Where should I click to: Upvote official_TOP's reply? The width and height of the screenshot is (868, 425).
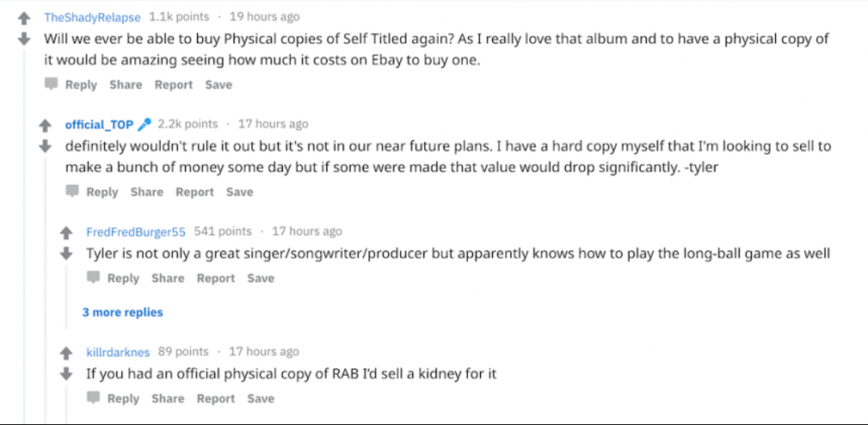[46, 125]
